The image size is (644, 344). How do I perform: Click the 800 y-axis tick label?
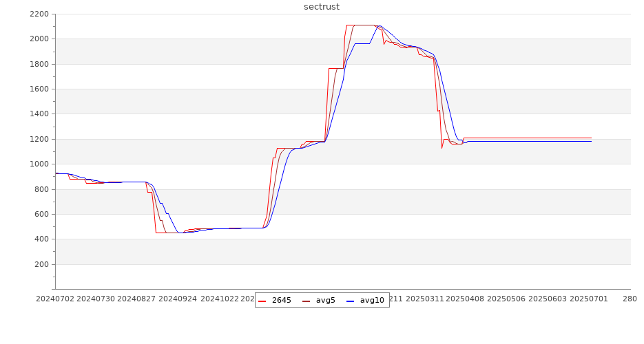42,189
